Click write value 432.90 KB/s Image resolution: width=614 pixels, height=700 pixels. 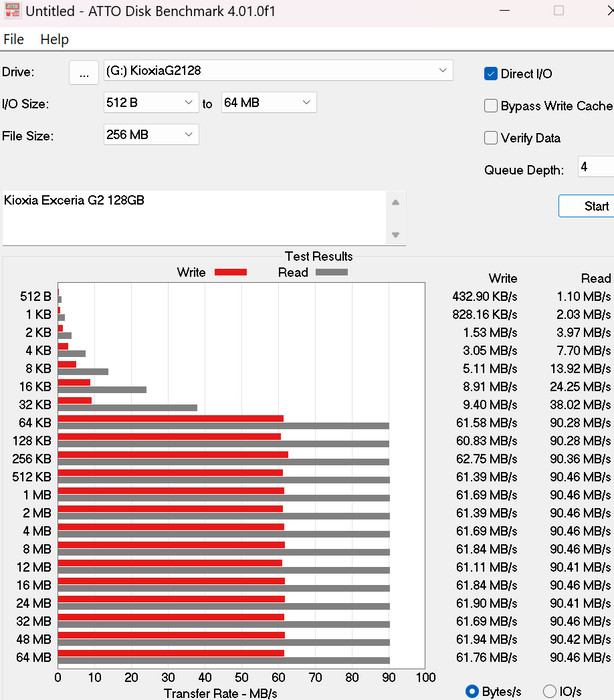coord(485,296)
